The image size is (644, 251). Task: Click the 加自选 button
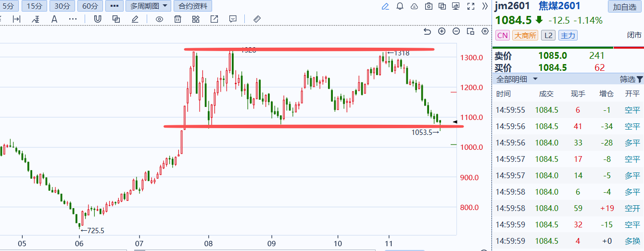(624, 7)
